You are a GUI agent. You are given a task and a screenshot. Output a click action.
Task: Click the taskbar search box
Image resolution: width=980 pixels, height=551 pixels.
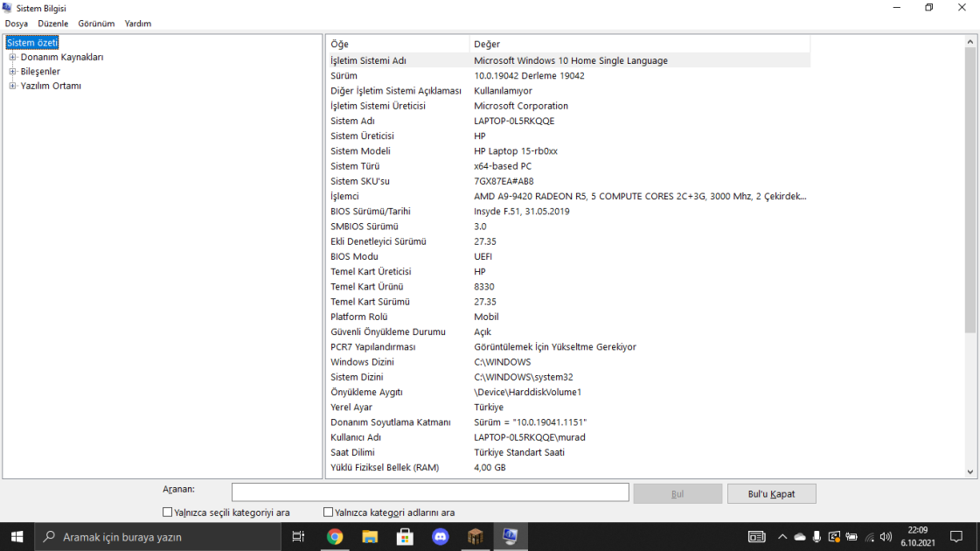tap(157, 537)
